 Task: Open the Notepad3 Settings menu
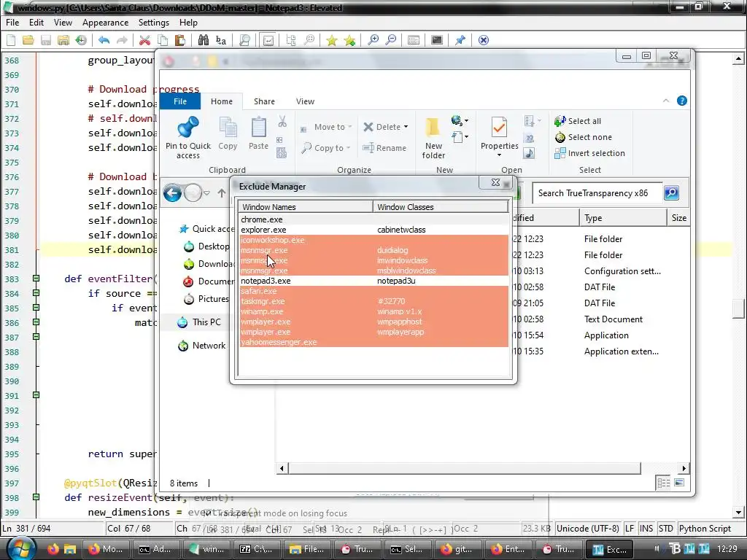coord(153,23)
